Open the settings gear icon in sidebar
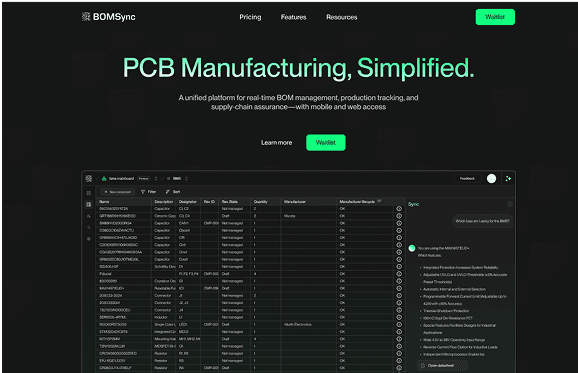The image size is (578, 373). click(x=88, y=239)
